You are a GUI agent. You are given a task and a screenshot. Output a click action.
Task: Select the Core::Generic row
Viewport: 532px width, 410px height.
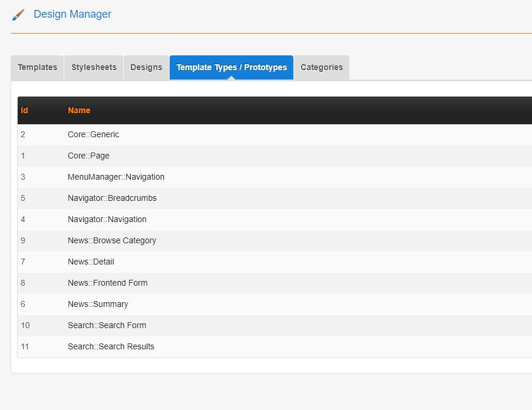click(93, 134)
